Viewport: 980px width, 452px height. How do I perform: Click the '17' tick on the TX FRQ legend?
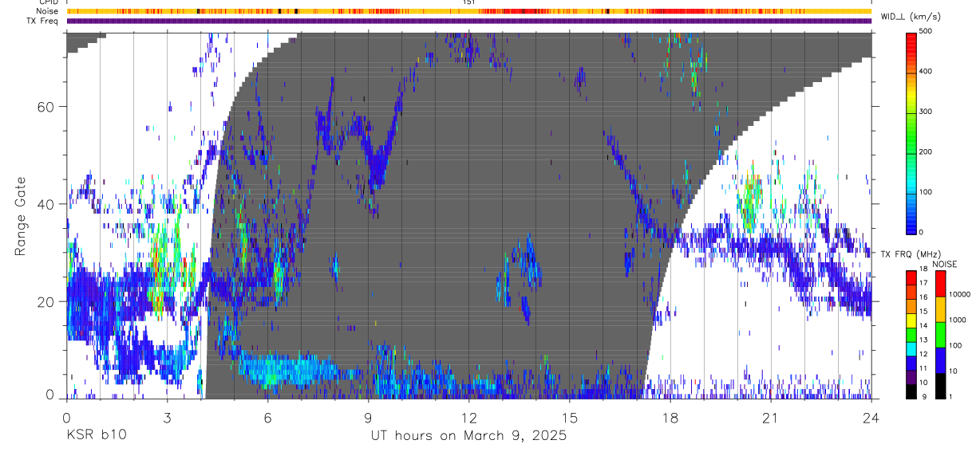point(924,283)
